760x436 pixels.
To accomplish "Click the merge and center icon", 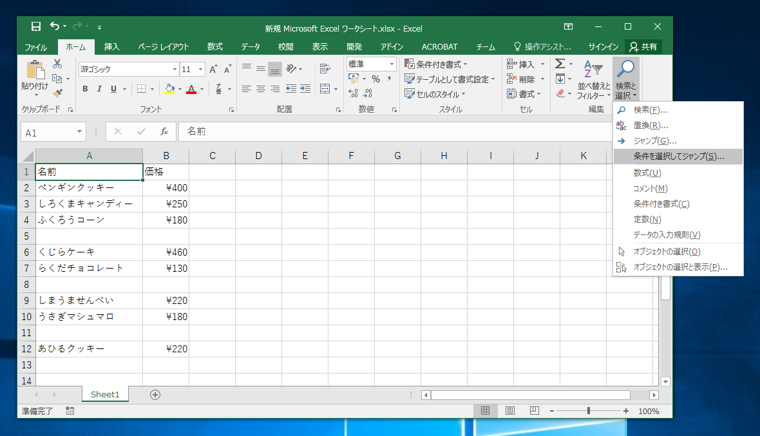I will (x=325, y=89).
